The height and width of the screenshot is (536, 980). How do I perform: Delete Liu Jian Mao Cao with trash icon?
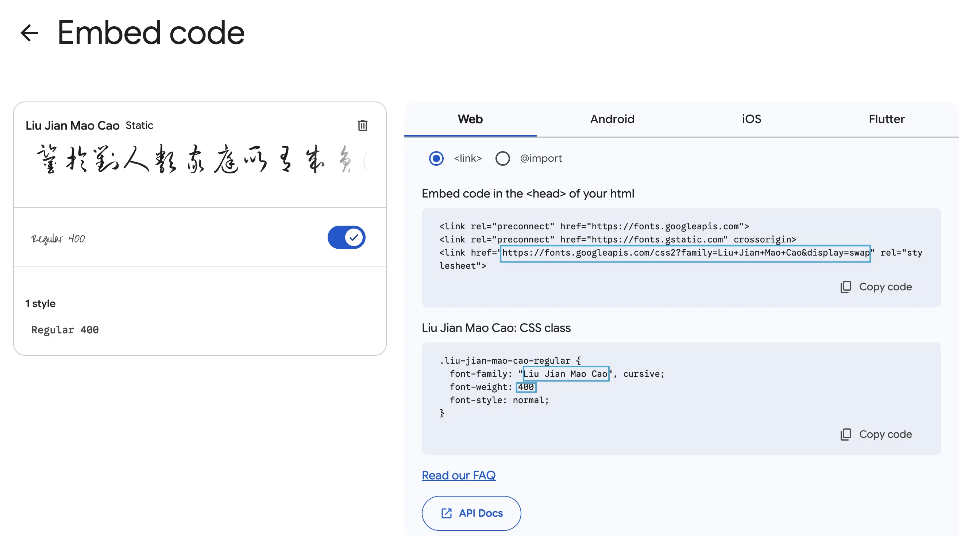click(x=362, y=125)
